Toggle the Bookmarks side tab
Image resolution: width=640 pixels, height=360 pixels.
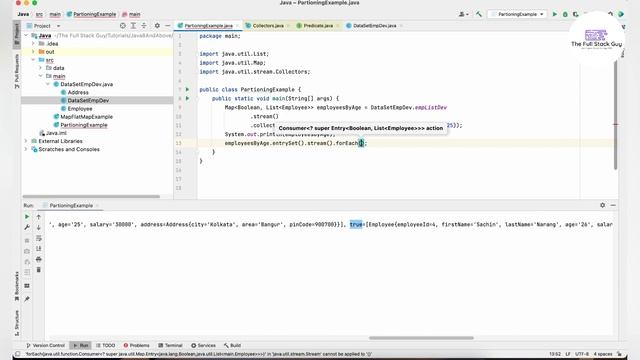17,287
